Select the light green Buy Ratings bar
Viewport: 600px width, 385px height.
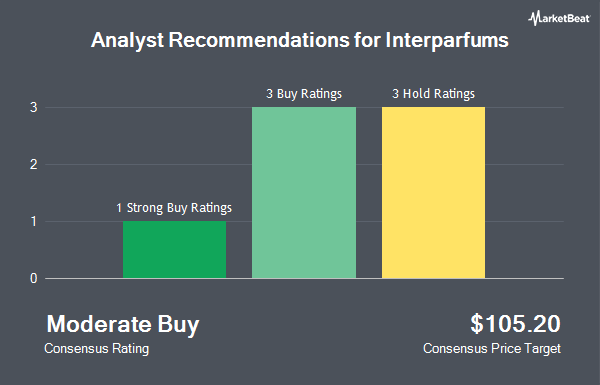coord(304,192)
